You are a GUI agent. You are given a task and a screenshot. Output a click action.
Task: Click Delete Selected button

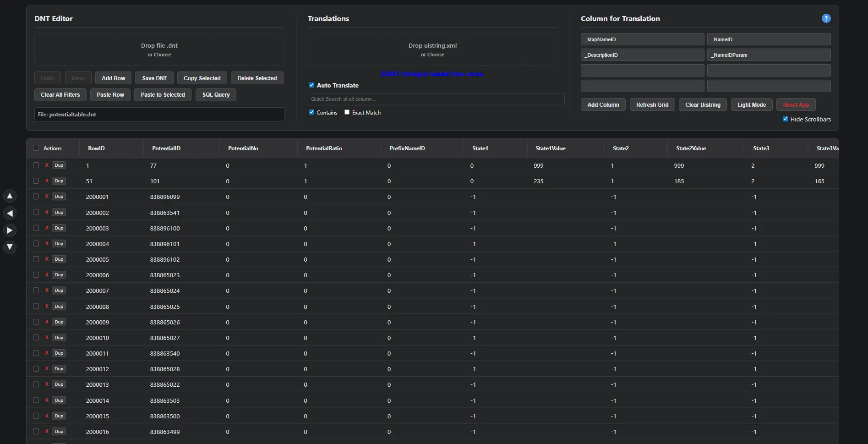pyautogui.click(x=257, y=78)
